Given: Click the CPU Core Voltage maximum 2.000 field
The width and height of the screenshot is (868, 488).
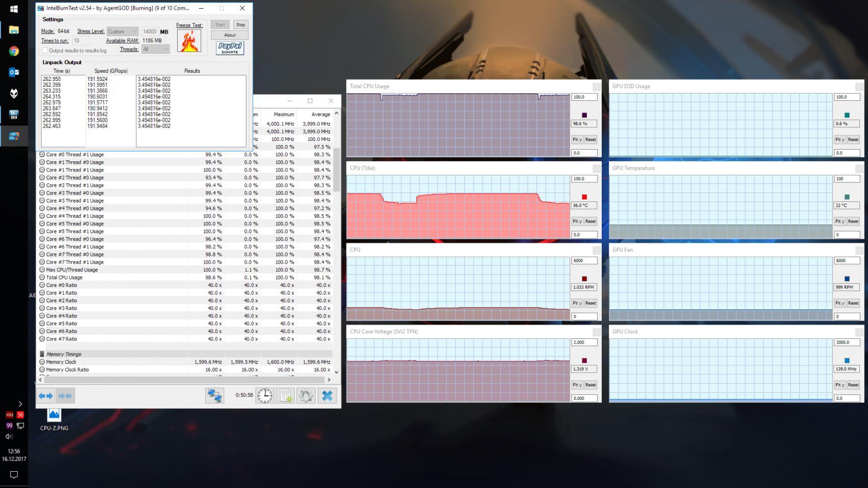Looking at the screenshot, I should pos(584,342).
